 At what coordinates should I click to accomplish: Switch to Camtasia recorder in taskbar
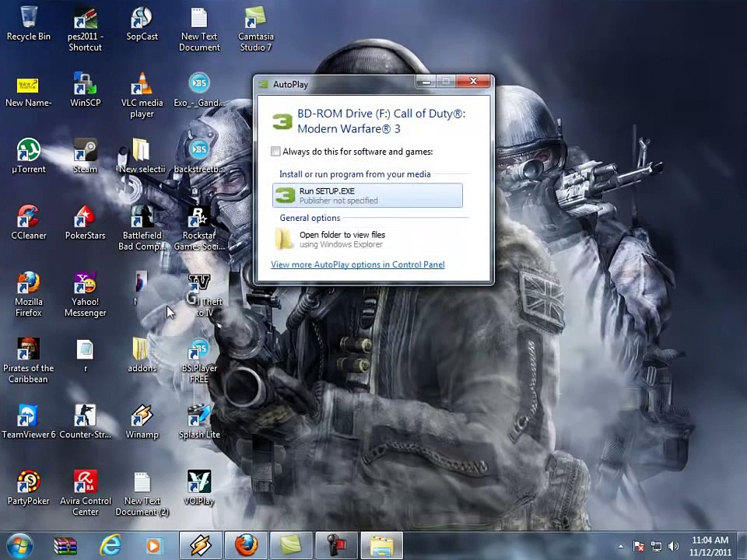tap(337, 546)
